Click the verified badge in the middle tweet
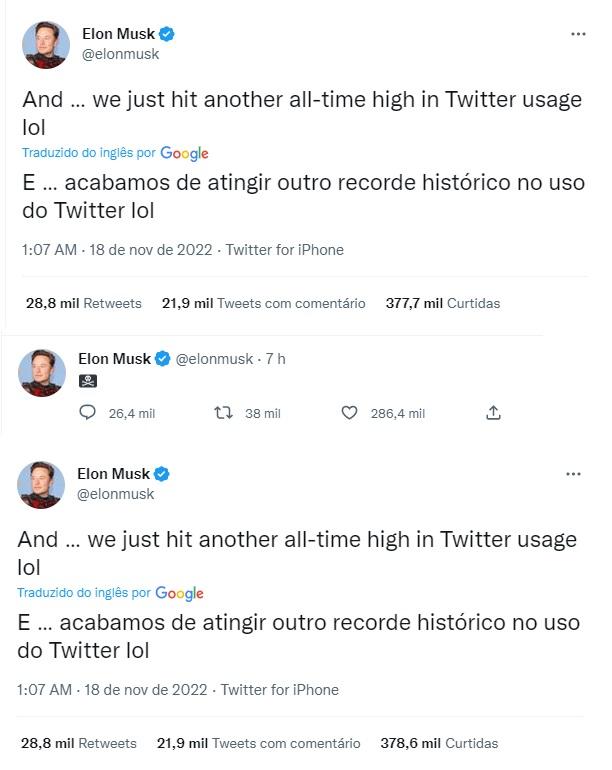Viewport: 612px width, 770px height. click(162, 359)
